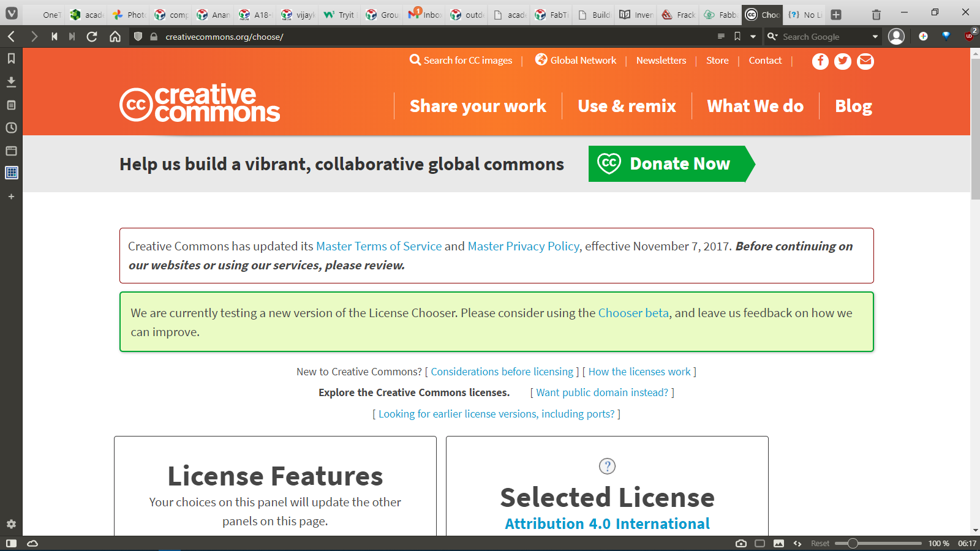
Task: Open Considerations before licensing link
Action: tap(502, 372)
